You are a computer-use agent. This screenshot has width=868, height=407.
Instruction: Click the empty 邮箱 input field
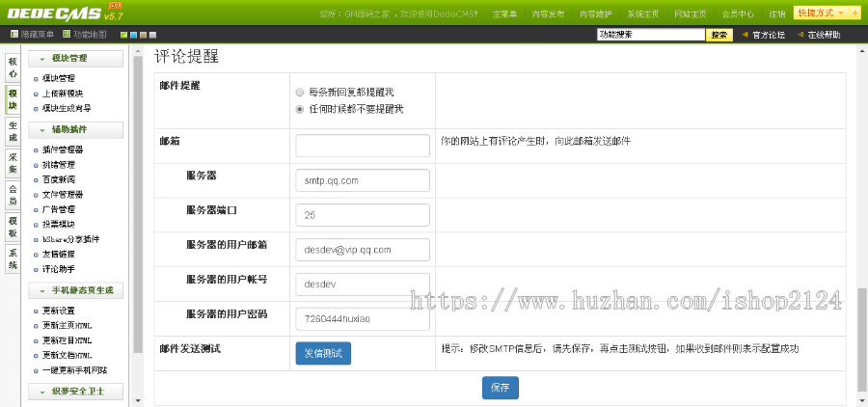362,146
